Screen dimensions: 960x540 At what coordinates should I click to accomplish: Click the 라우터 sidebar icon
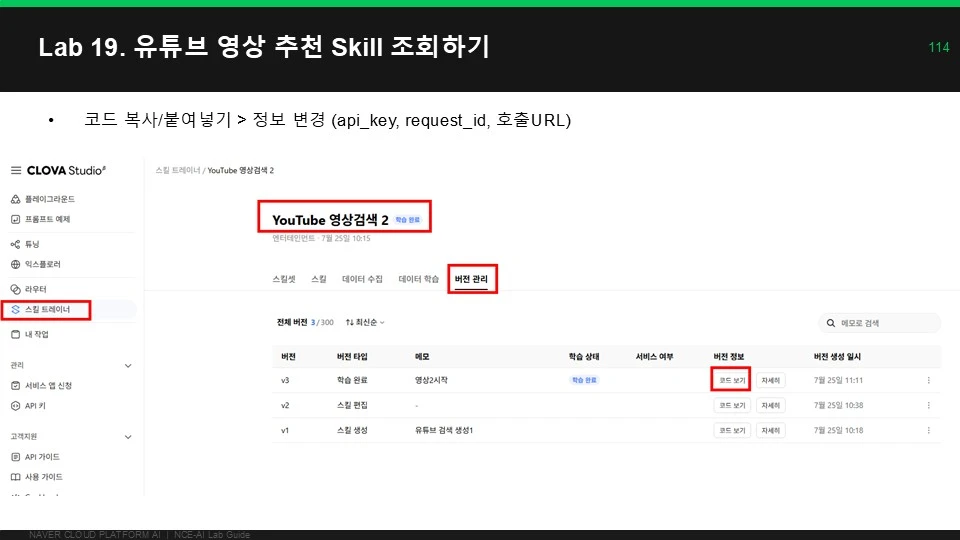pyautogui.click(x=16, y=289)
